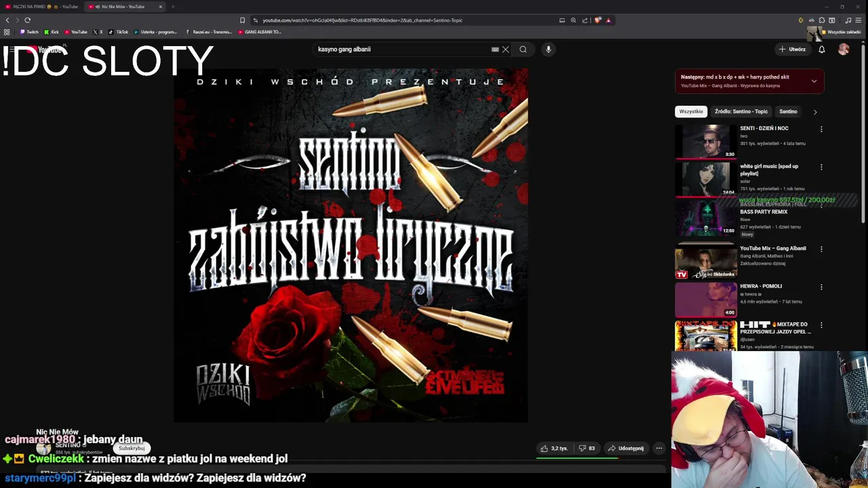This screenshot has height=488, width=868.
Task: Open options for YouTube Mix – Gang Albanii
Action: 821,249
